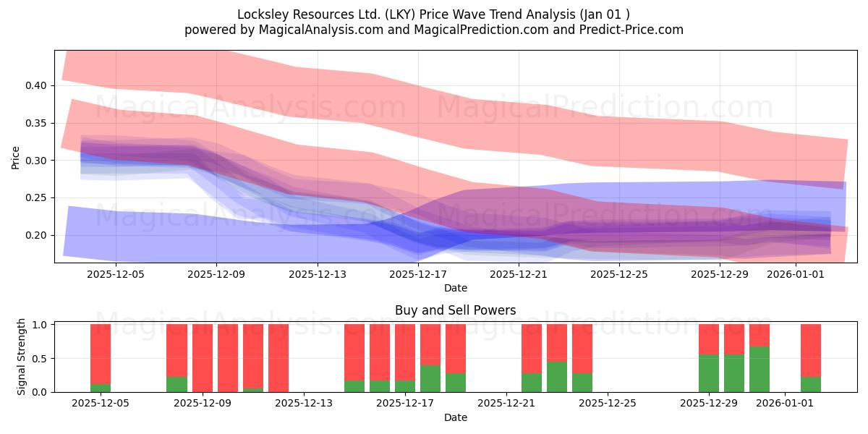
Task: Click 2025-12-29 under the Buy and Sell chart
Action: point(709,404)
